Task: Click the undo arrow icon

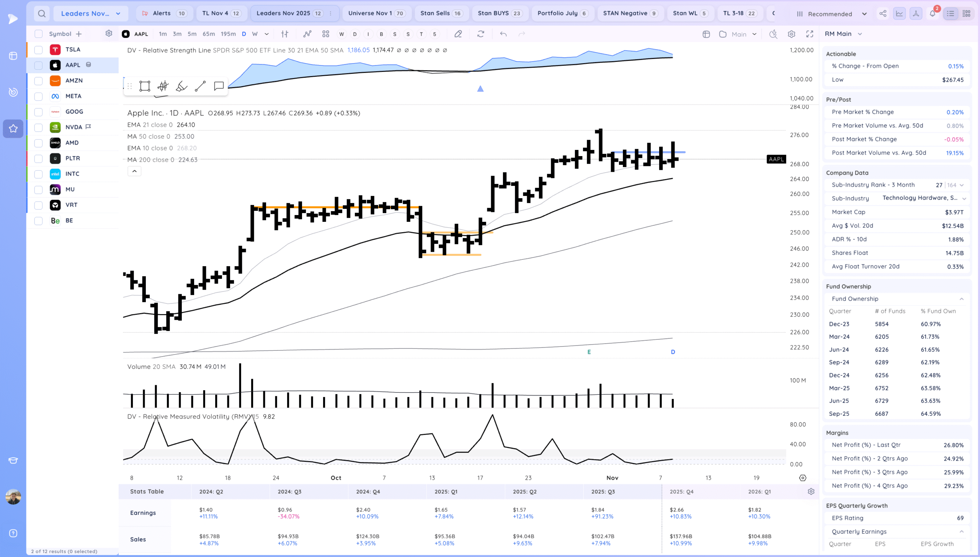Action: 503,34
